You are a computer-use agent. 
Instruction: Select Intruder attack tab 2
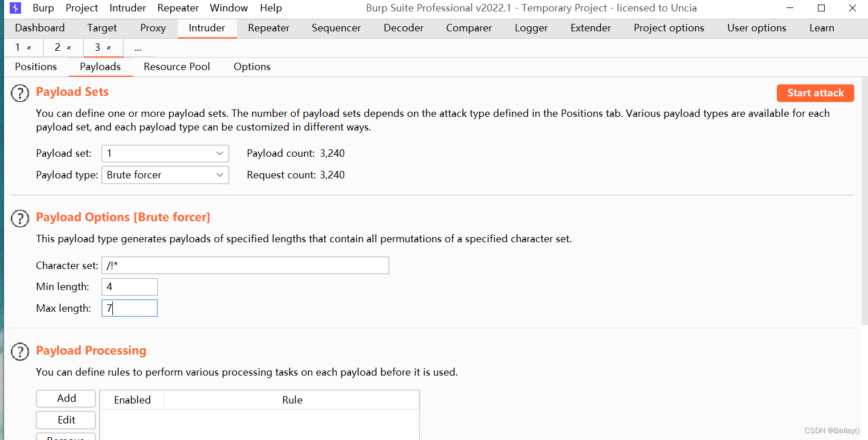pos(59,48)
